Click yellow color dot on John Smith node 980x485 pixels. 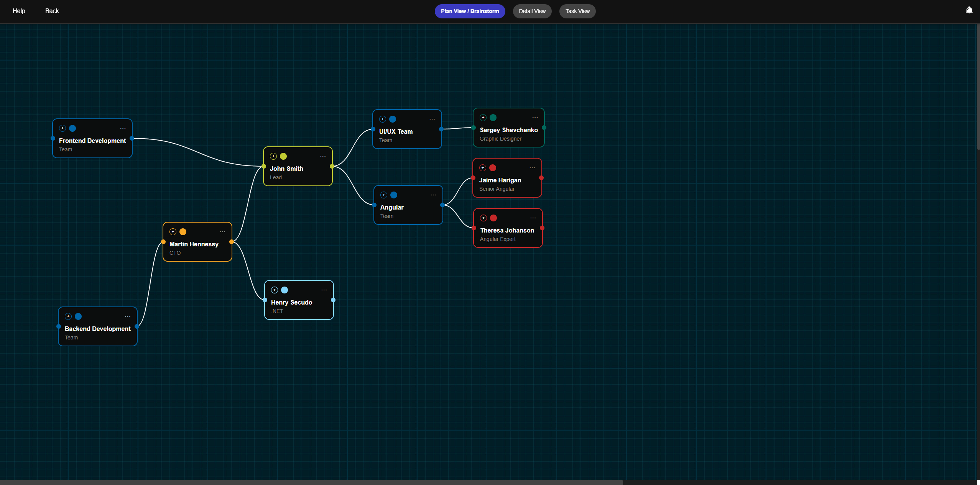[x=283, y=156]
